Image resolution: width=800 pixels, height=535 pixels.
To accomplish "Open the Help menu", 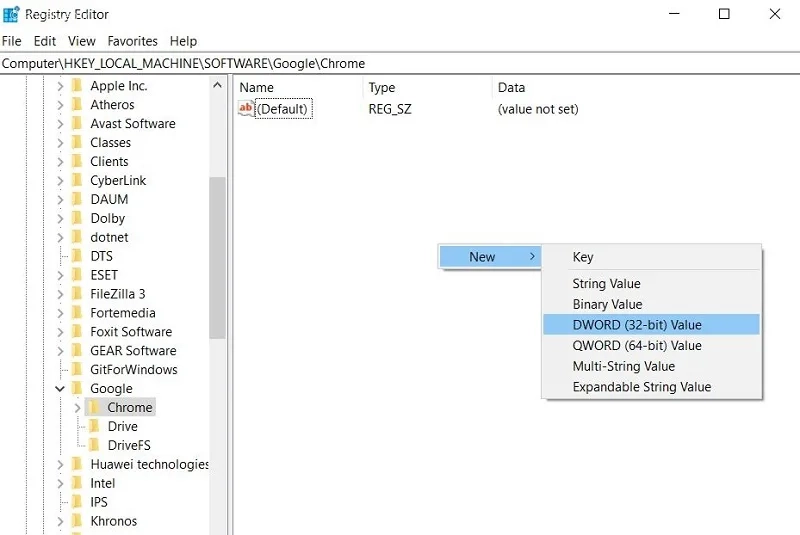I will coord(183,41).
